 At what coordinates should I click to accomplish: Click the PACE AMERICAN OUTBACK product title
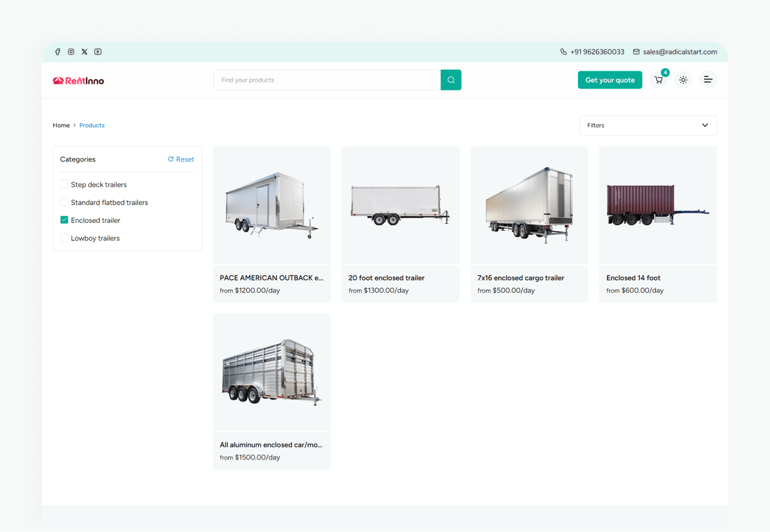(271, 278)
